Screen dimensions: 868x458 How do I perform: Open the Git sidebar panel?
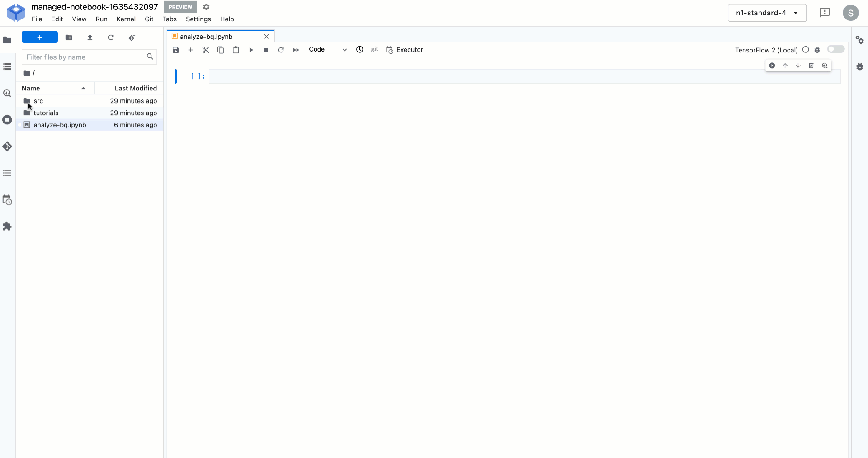pos(7,146)
